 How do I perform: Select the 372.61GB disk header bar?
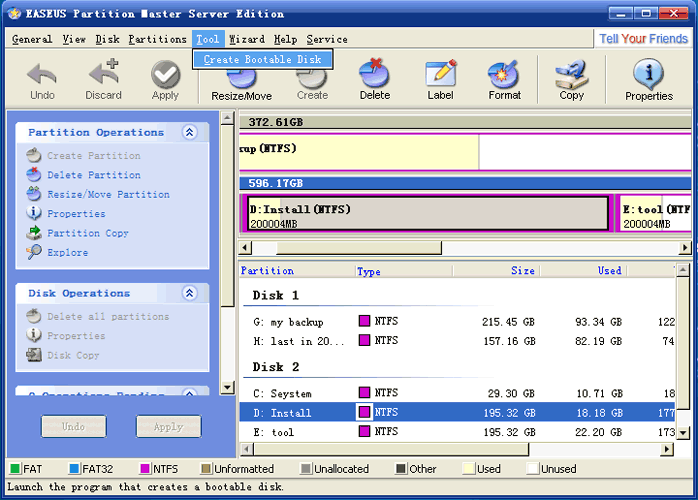[x=465, y=122]
